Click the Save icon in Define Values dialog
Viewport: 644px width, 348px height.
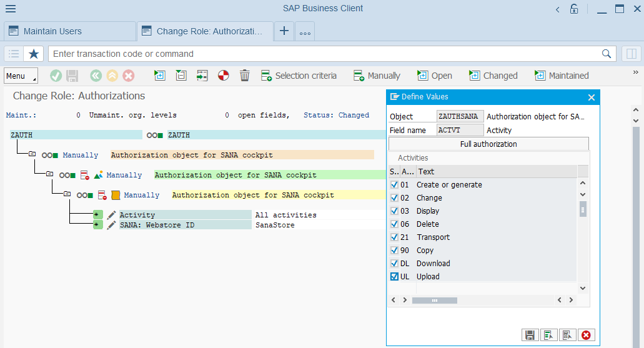click(x=530, y=336)
